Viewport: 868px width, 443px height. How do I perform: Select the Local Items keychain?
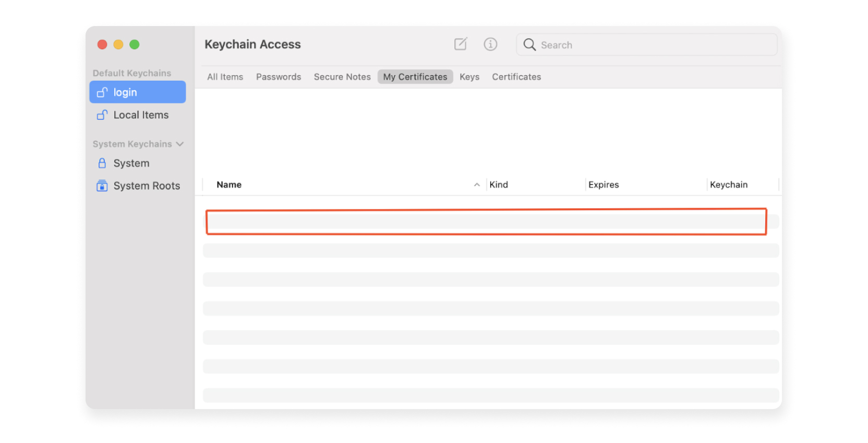tap(138, 115)
